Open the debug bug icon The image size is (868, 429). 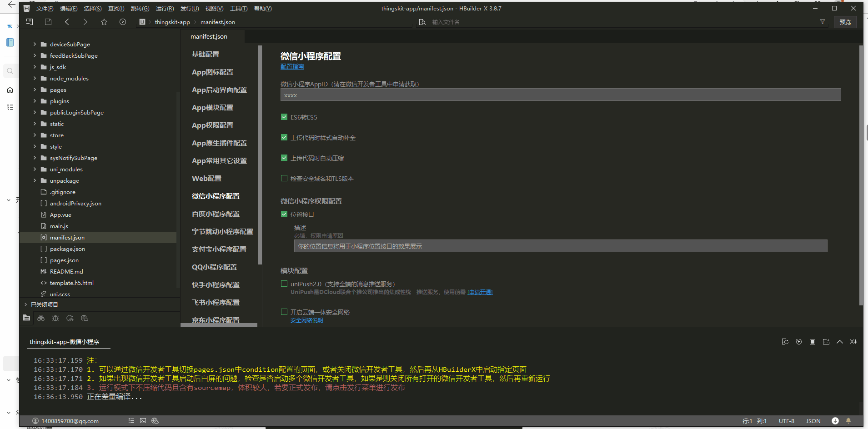tap(55, 318)
